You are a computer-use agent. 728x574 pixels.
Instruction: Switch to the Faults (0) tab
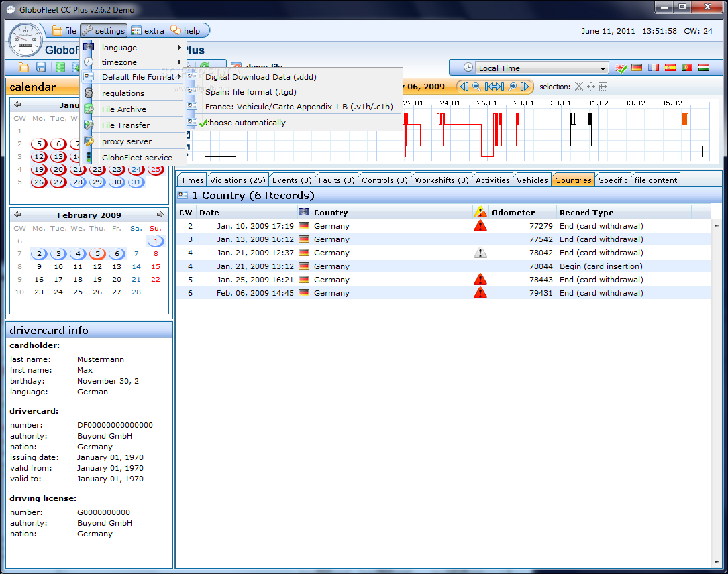pos(337,180)
